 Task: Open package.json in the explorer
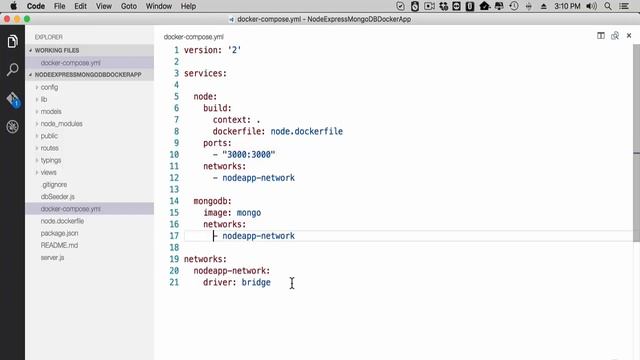pos(90,233)
